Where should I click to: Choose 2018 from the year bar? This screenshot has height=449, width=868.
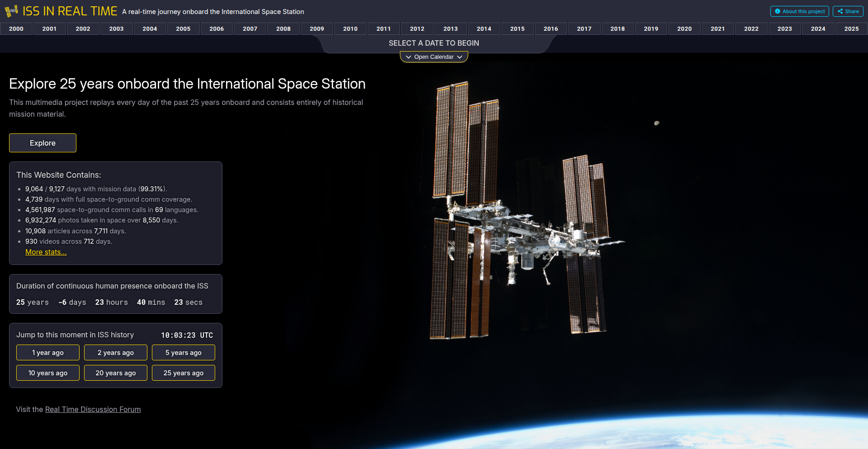pyautogui.click(x=618, y=28)
